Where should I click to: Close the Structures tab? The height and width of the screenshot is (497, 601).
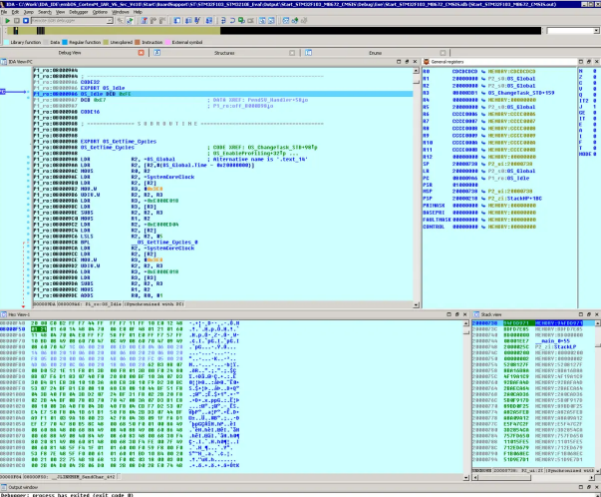tap(292, 53)
